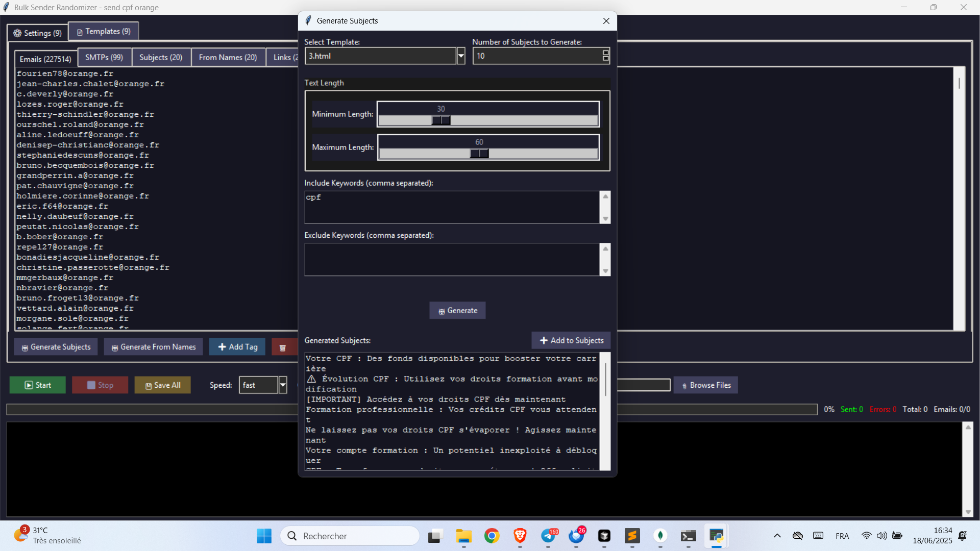Open File Explorer from the taskbar
980x551 pixels.
(463, 536)
